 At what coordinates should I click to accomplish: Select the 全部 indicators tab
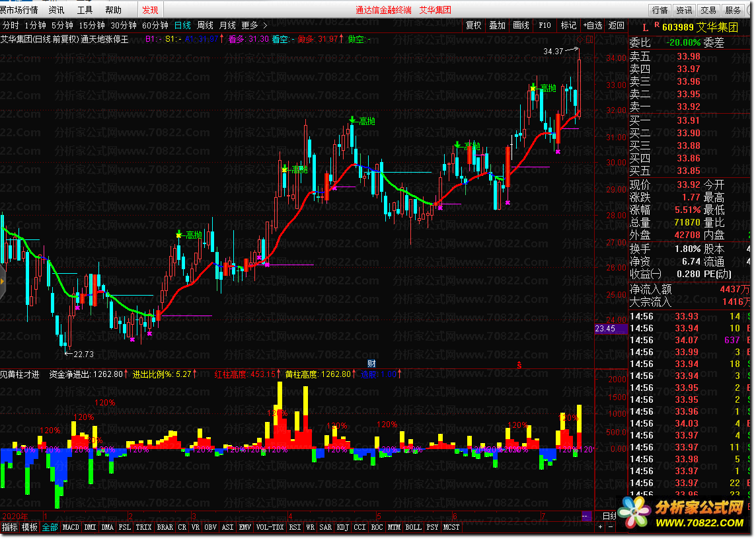click(50, 527)
